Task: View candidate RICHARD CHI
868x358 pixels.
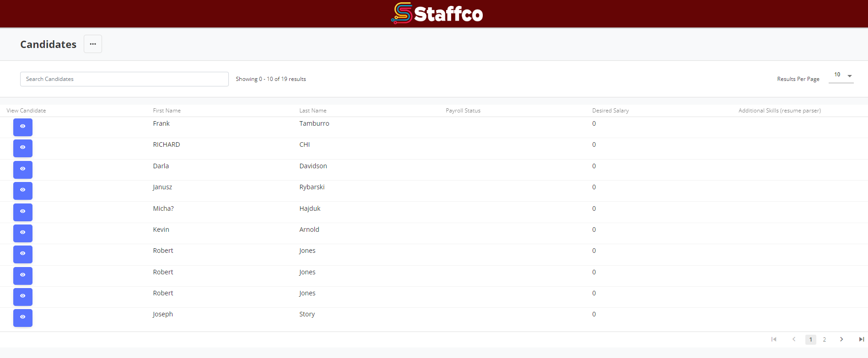Action: [x=23, y=148]
